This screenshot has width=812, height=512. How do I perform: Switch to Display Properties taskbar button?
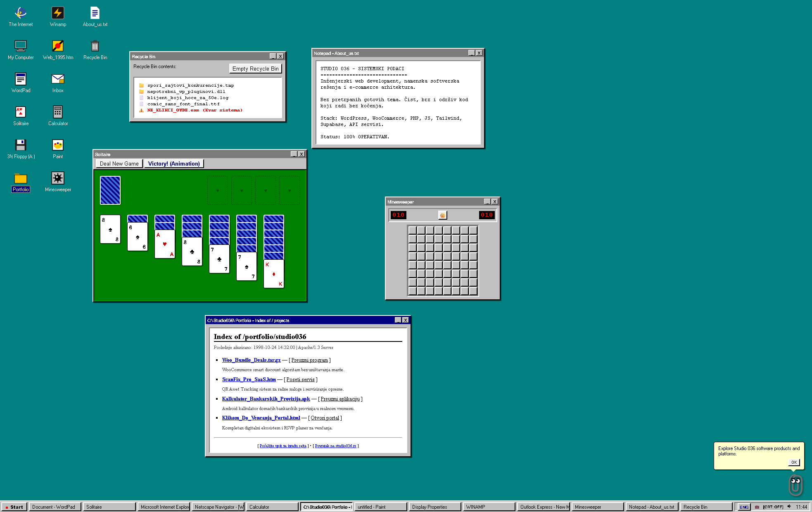coord(434,507)
